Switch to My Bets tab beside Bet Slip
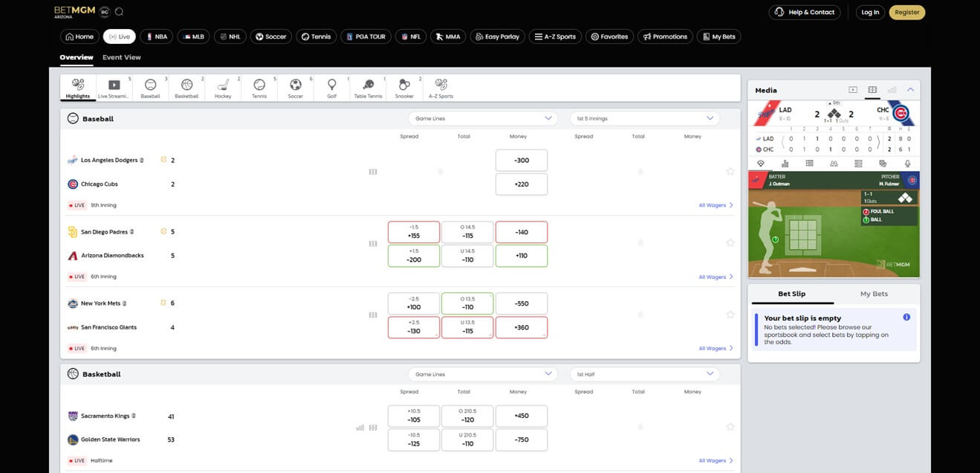This screenshot has width=980, height=473. coord(874,294)
